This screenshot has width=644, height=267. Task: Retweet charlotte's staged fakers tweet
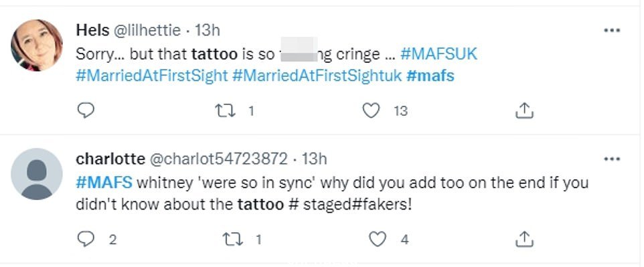coord(232,239)
